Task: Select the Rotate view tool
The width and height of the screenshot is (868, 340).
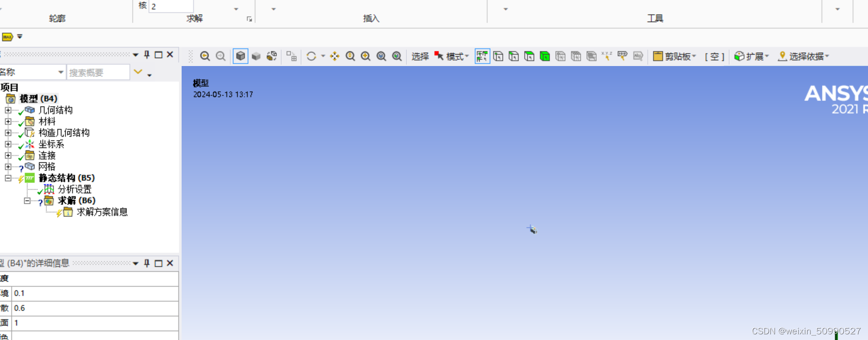Action: [x=311, y=56]
